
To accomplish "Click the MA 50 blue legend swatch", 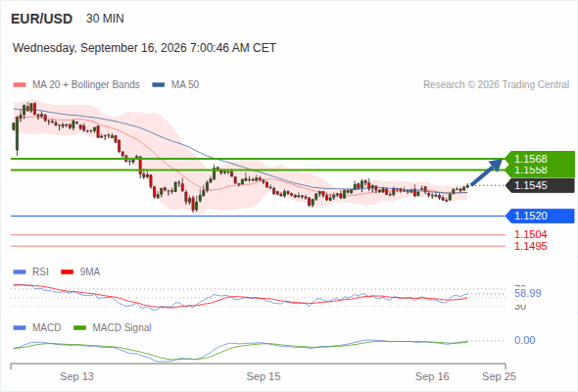I will coord(158,85).
